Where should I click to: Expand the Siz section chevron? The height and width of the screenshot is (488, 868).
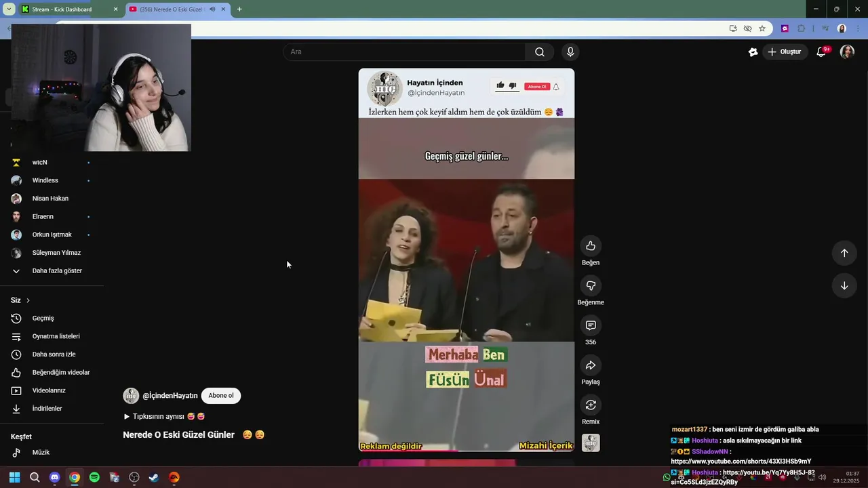pos(28,300)
